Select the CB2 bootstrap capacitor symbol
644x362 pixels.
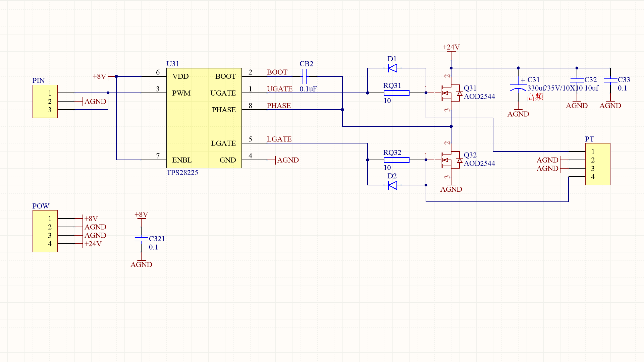pos(305,76)
